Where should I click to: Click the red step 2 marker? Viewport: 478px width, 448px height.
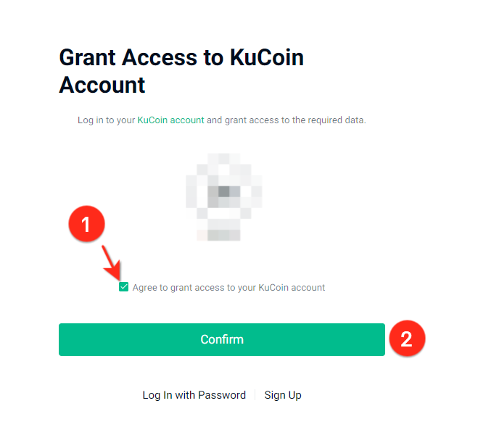(x=407, y=339)
